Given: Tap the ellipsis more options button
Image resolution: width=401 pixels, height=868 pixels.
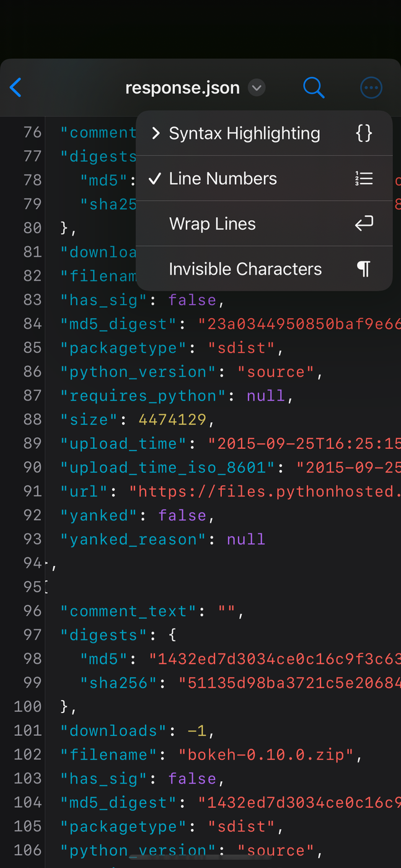Looking at the screenshot, I should [371, 87].
